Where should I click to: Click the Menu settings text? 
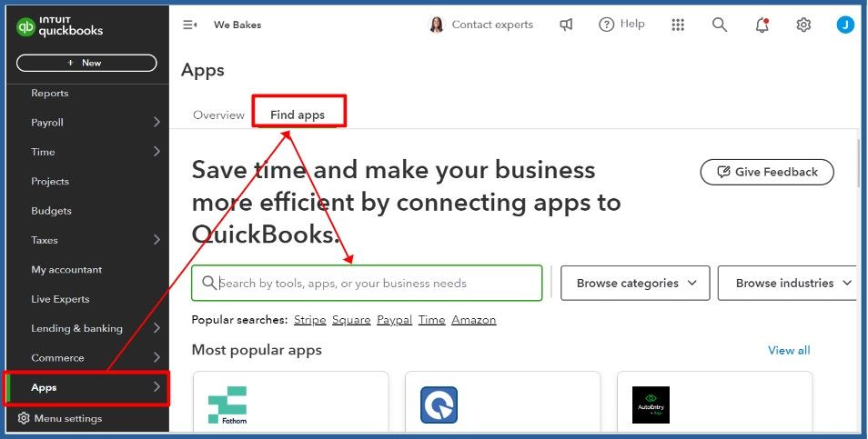pos(68,418)
